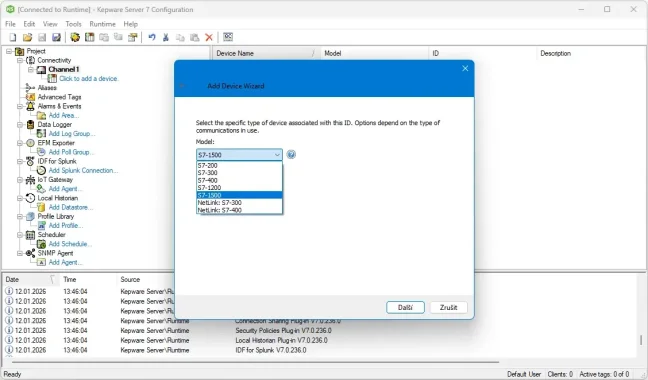Collapse the Channel1 tree node
The height and width of the screenshot is (380, 648).
point(31,69)
